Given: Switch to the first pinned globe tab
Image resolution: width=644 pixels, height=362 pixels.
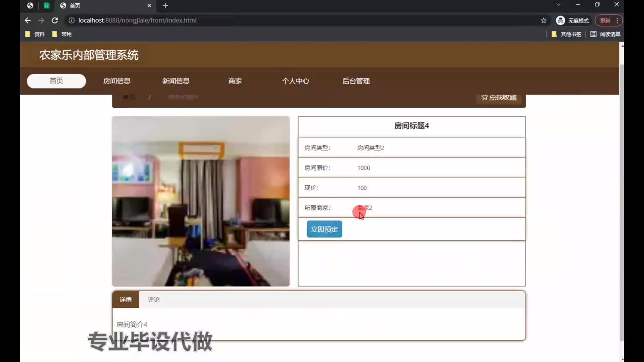Looking at the screenshot, I should click(x=30, y=6).
